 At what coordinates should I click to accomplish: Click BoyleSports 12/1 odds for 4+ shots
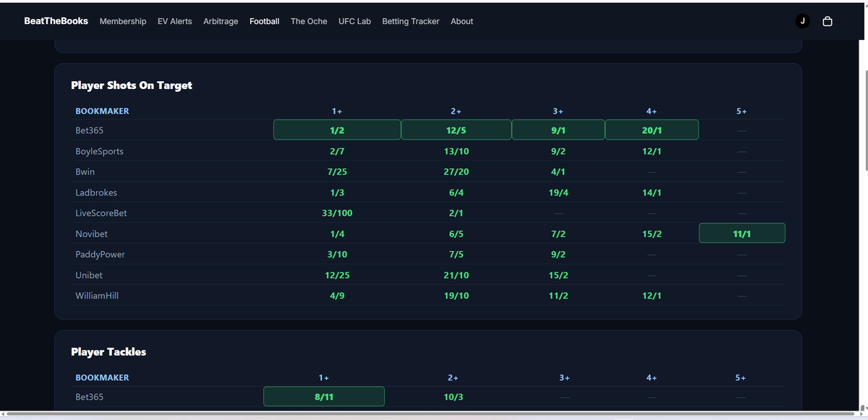click(652, 151)
